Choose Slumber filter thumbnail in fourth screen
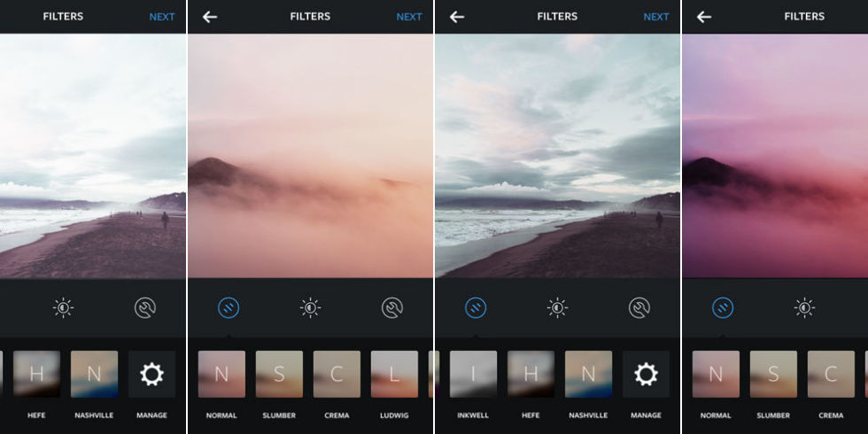The image size is (868, 434). coord(773,374)
